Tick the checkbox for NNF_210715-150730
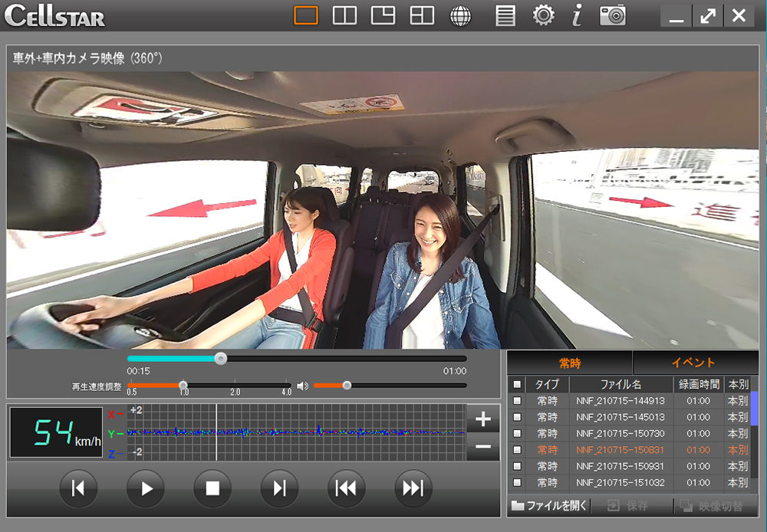Viewport: 767px width, 532px height. (x=517, y=434)
